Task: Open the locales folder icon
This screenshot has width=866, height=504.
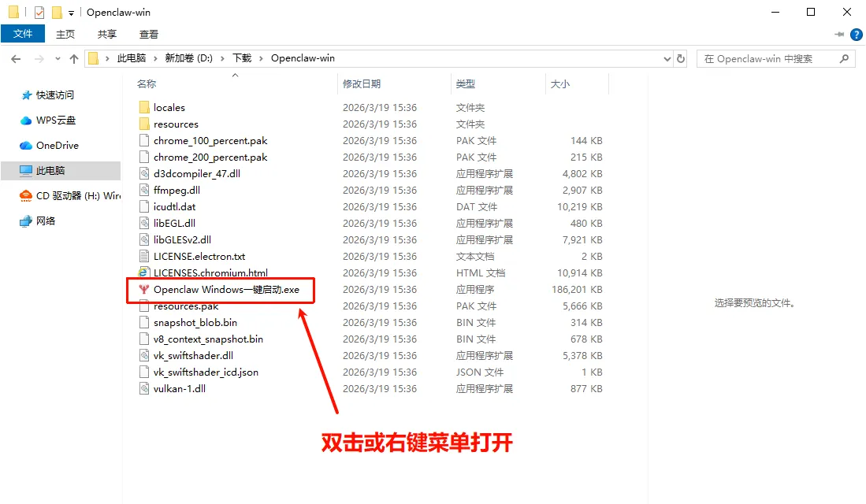Action: click(144, 107)
